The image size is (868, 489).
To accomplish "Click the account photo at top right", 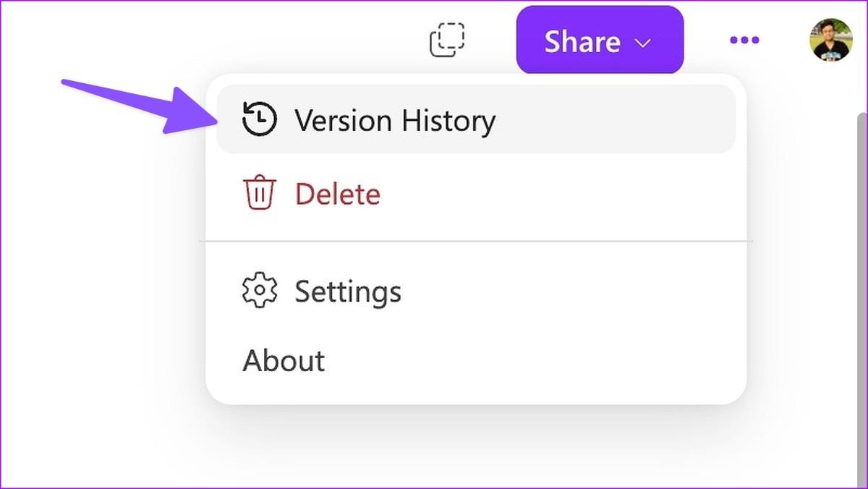I will coord(830,40).
